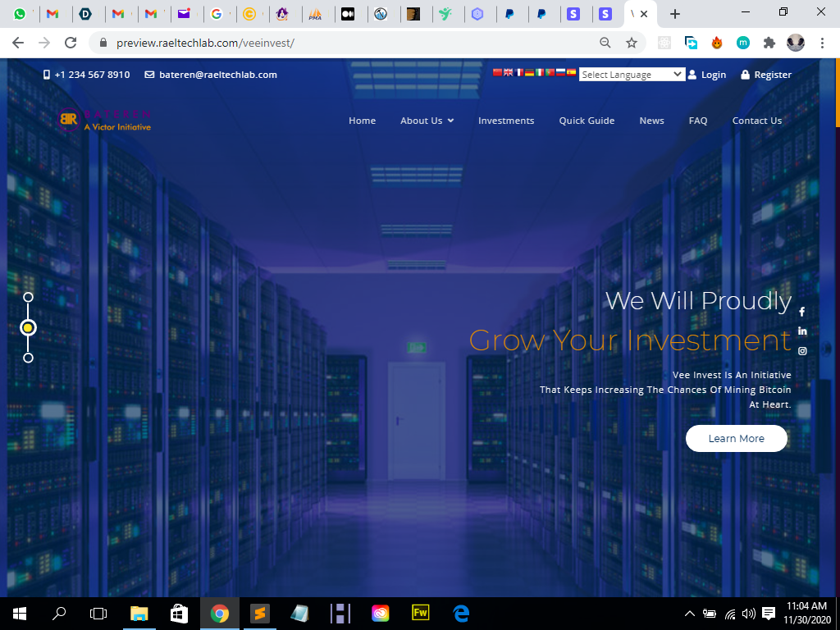Switch to the Google browser tab
The height and width of the screenshot is (630, 840).
[x=217, y=14]
